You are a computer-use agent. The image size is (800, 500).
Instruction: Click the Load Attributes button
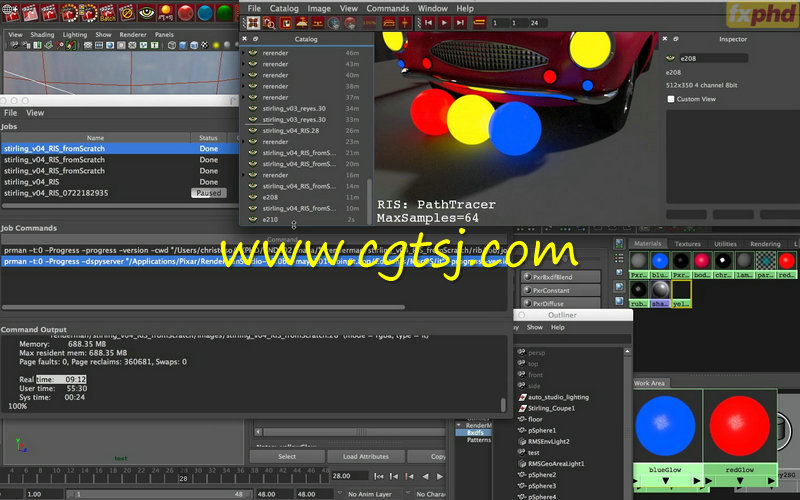coord(366,457)
